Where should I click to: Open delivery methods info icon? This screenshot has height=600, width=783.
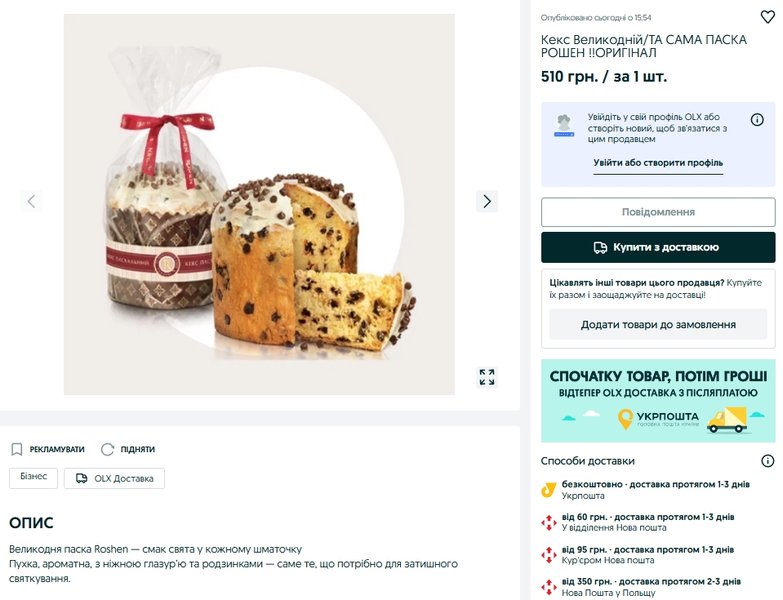pyautogui.click(x=768, y=461)
